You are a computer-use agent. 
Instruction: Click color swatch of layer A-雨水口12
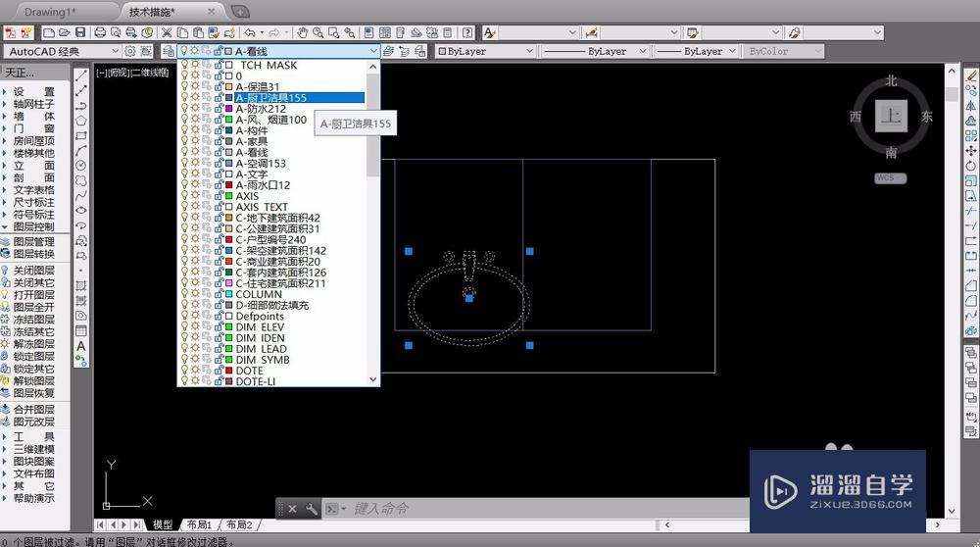point(229,185)
